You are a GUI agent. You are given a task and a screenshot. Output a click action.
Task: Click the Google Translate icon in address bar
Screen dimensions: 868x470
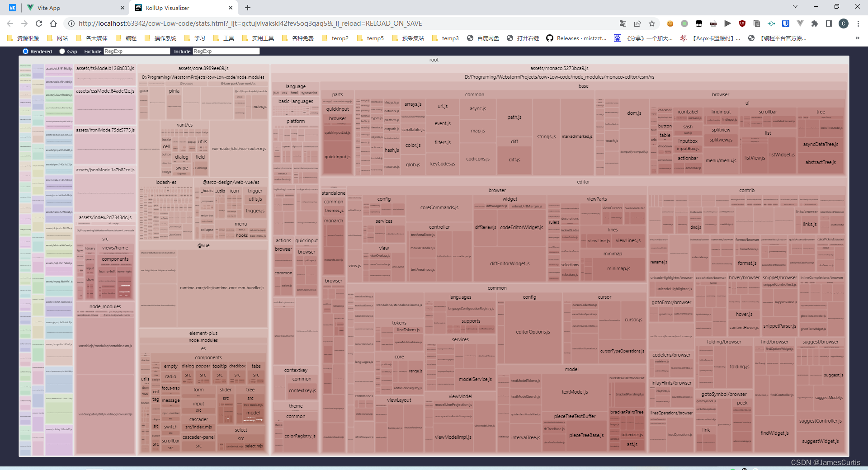(623, 23)
